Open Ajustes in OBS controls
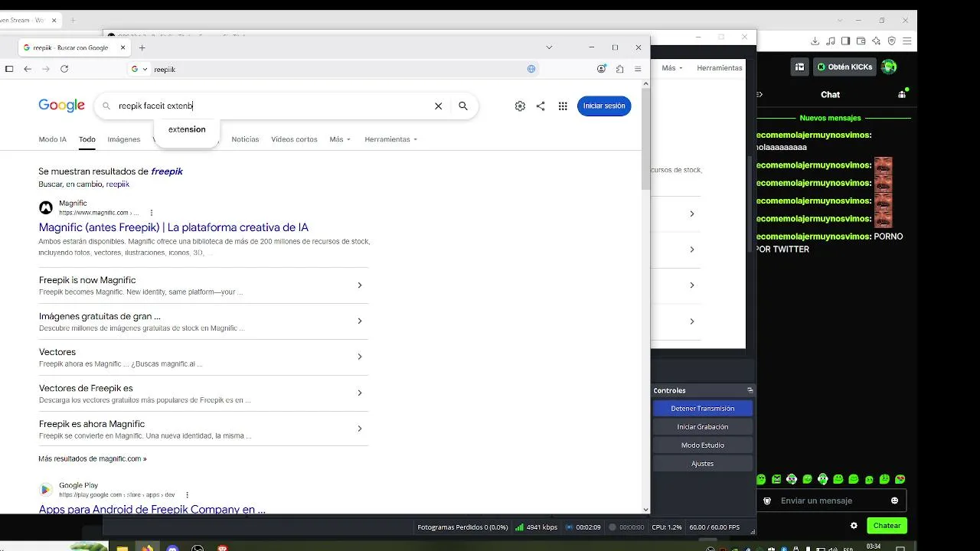 point(703,464)
